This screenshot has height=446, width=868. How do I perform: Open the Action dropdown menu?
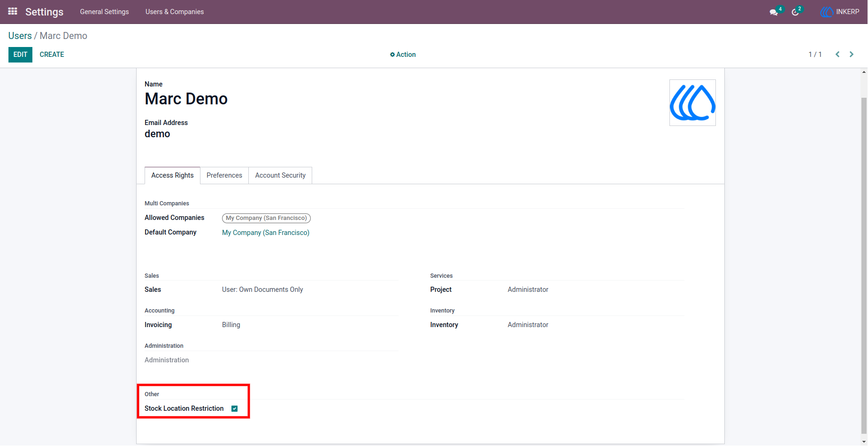tap(403, 55)
